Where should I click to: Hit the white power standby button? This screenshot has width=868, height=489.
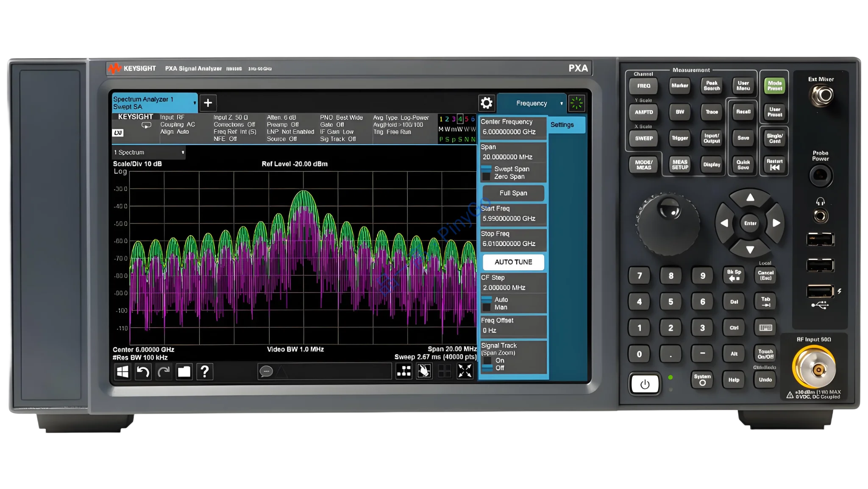pyautogui.click(x=645, y=384)
